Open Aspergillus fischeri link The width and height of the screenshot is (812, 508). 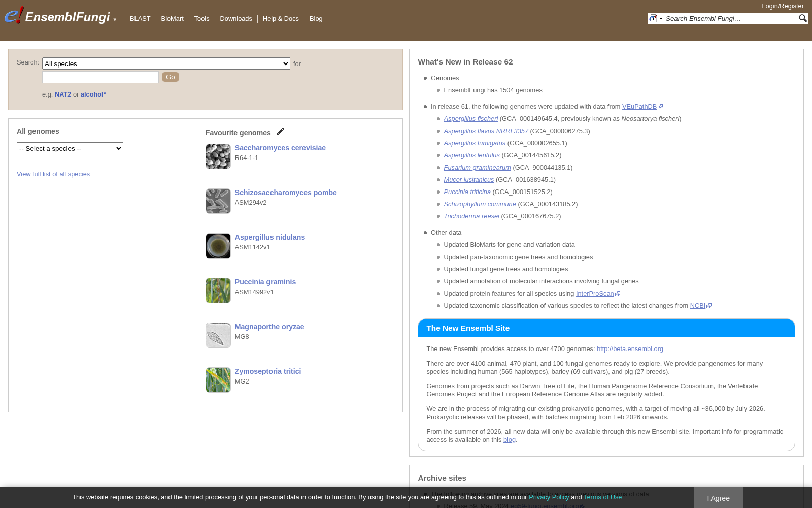tap(471, 119)
